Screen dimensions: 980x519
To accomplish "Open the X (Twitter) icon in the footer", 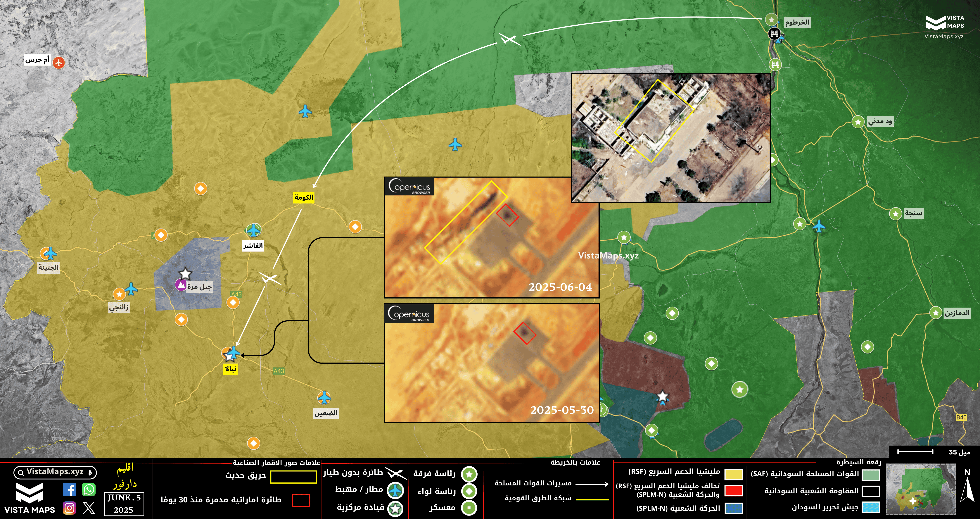I will click(x=89, y=508).
